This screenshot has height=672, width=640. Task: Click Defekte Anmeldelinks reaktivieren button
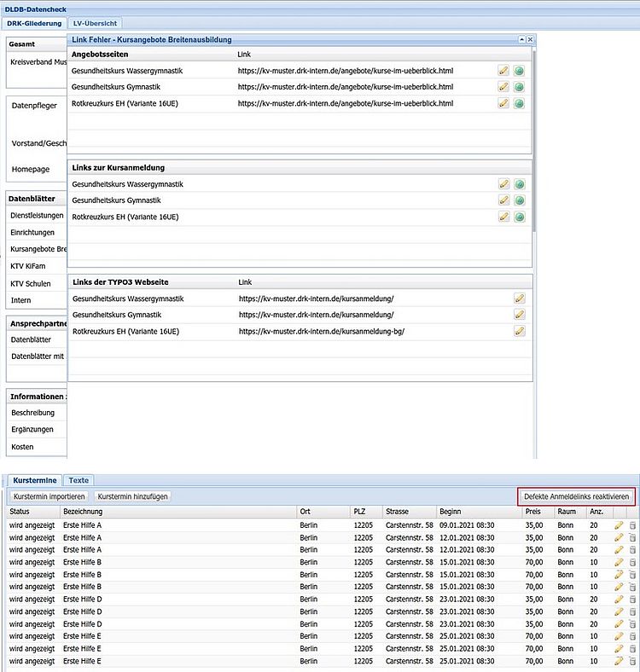point(576,496)
